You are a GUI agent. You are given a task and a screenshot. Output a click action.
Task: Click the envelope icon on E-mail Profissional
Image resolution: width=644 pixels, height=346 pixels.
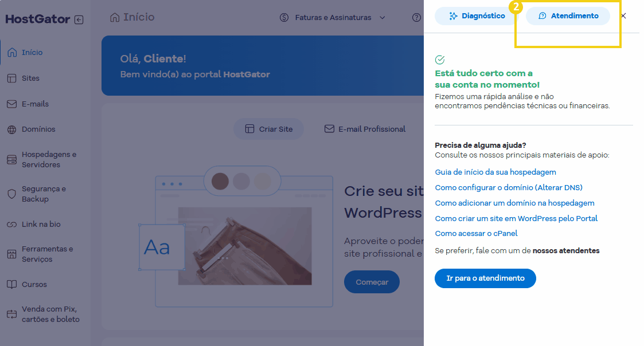click(x=329, y=129)
